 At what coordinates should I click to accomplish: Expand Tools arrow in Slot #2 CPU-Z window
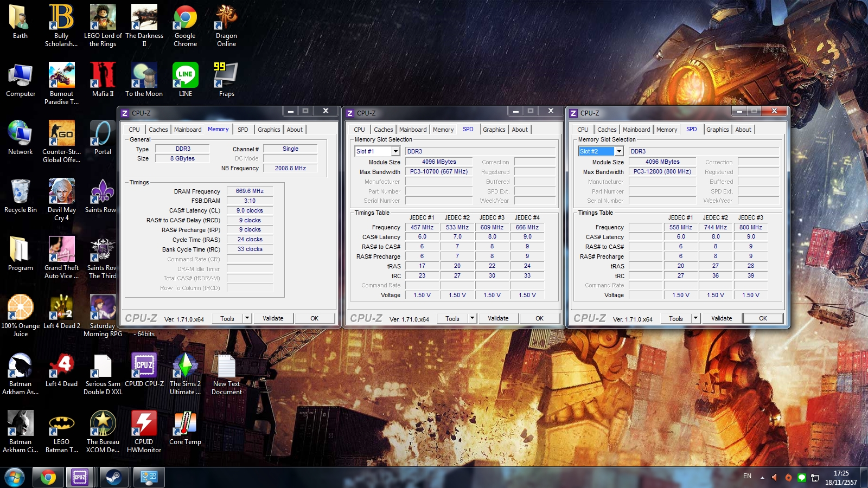tap(696, 318)
